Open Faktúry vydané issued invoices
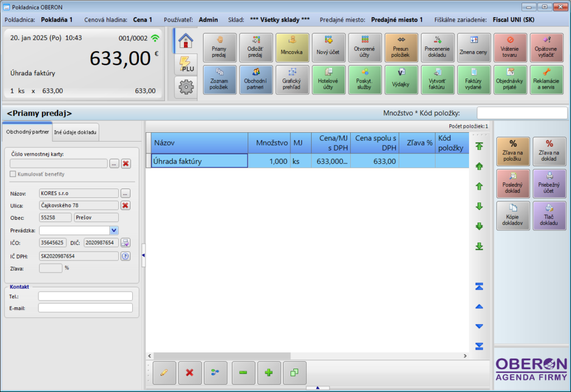 [474, 80]
